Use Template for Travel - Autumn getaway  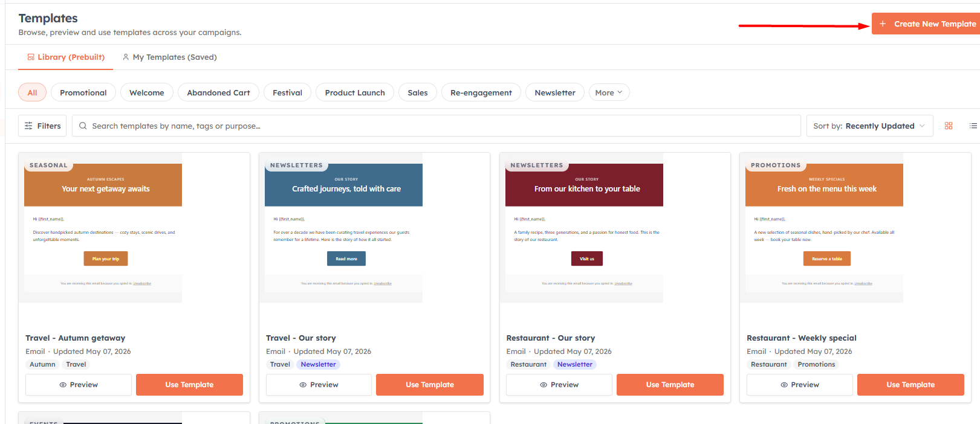coord(189,385)
